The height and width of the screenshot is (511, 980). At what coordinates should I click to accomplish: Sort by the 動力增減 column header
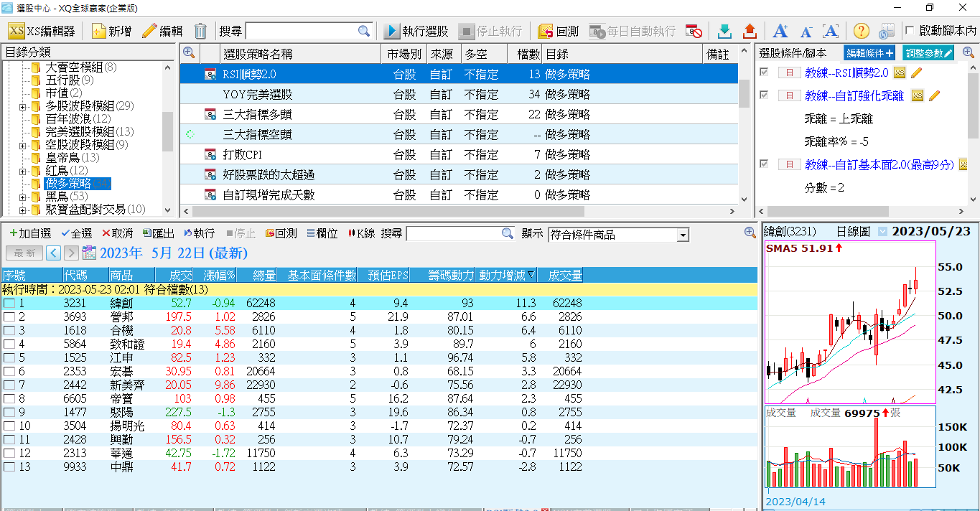tap(506, 275)
